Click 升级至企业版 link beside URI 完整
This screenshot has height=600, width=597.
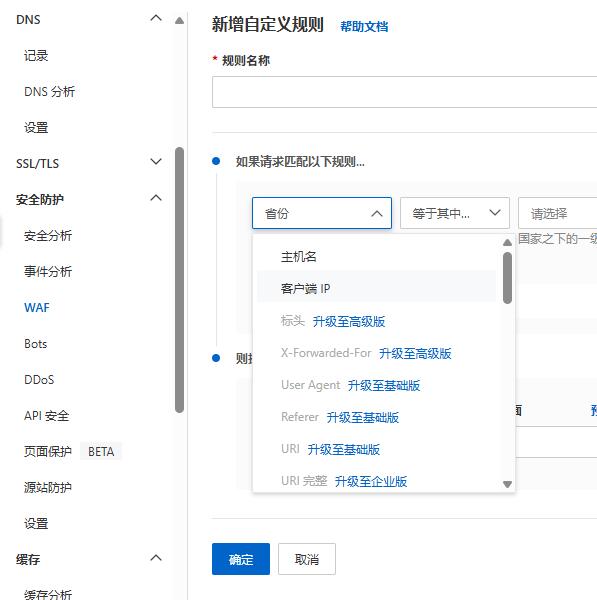coord(370,481)
